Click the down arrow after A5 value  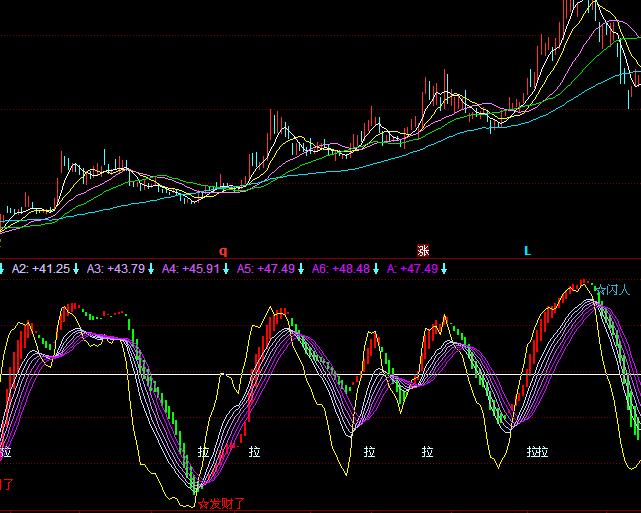[x=301, y=269]
